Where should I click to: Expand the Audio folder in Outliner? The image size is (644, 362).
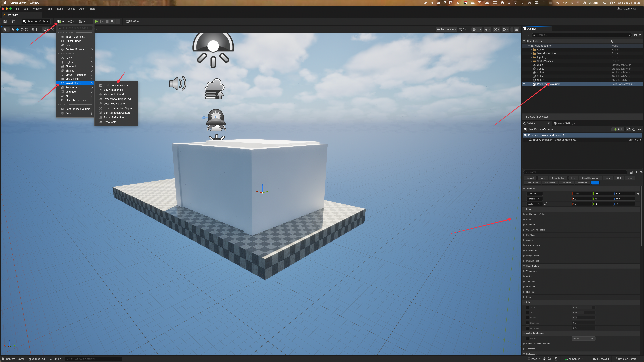point(531,50)
